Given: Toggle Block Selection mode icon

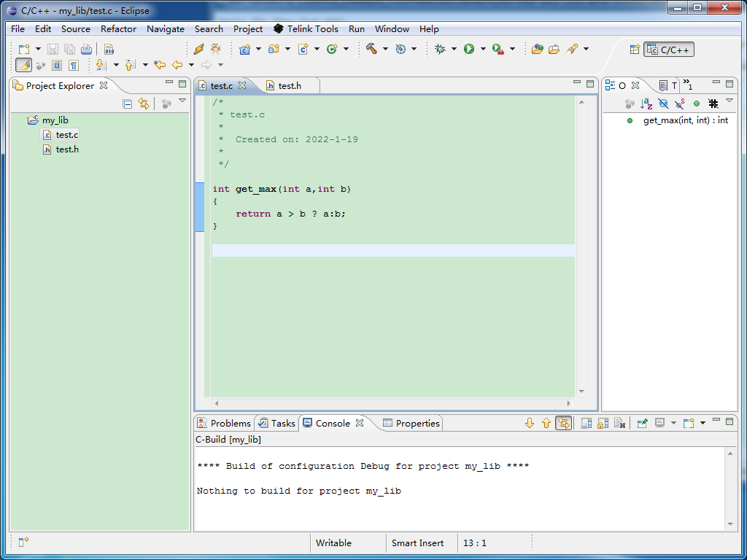Looking at the screenshot, I should (x=57, y=65).
